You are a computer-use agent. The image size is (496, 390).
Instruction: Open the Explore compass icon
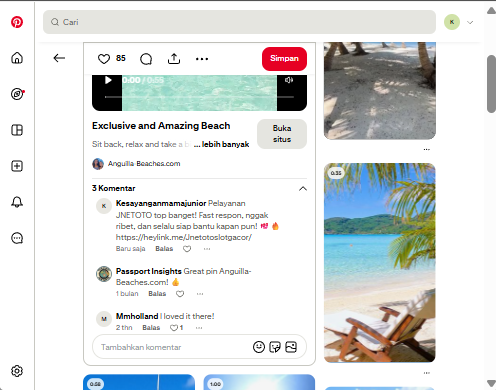pyautogui.click(x=17, y=94)
